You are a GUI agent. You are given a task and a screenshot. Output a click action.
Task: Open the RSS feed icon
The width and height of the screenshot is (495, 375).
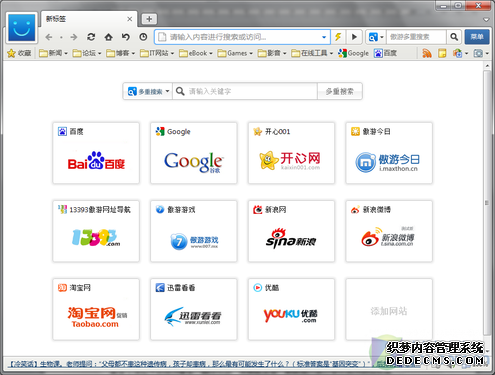(427, 53)
